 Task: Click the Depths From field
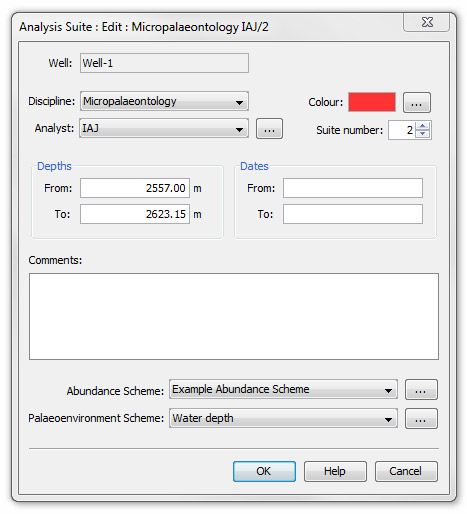(135, 188)
